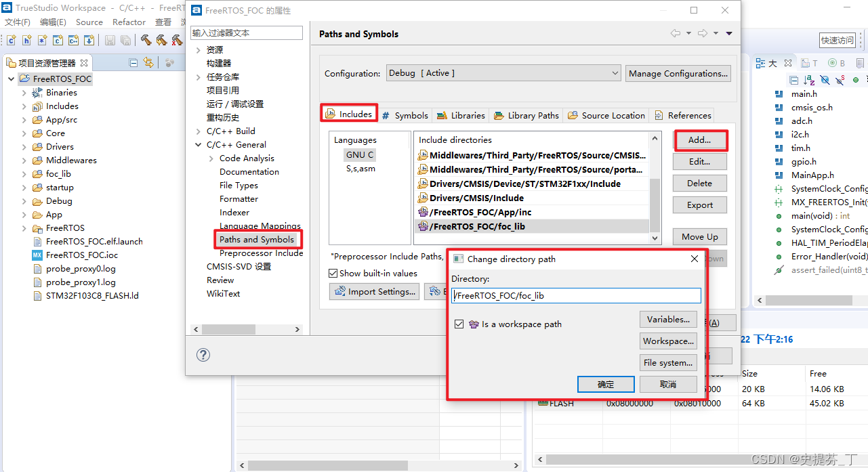Switch to the Includes tab
Screen dimensions: 868x472
[x=349, y=114]
